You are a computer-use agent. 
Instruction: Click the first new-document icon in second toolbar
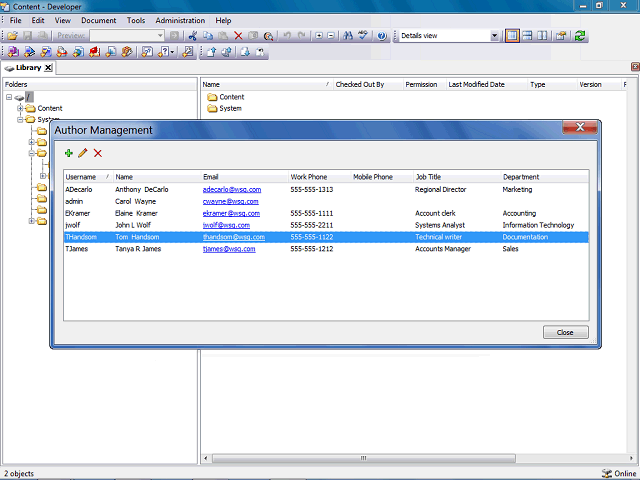click(13, 52)
